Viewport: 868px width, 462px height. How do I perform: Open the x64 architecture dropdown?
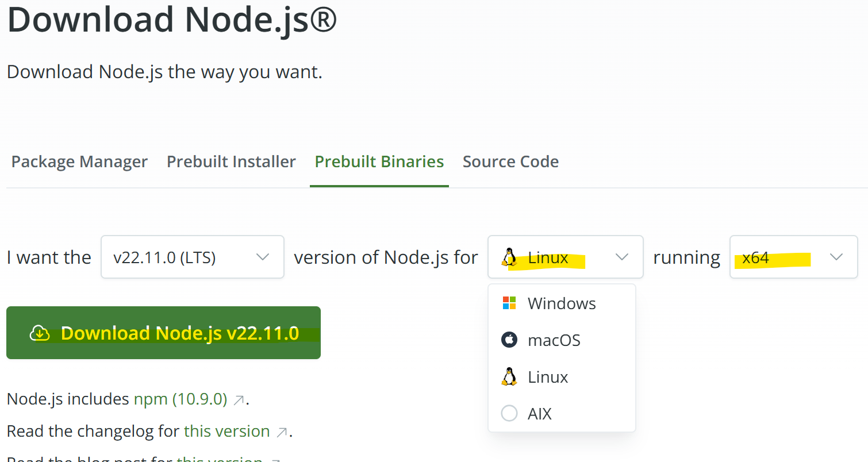(x=793, y=257)
